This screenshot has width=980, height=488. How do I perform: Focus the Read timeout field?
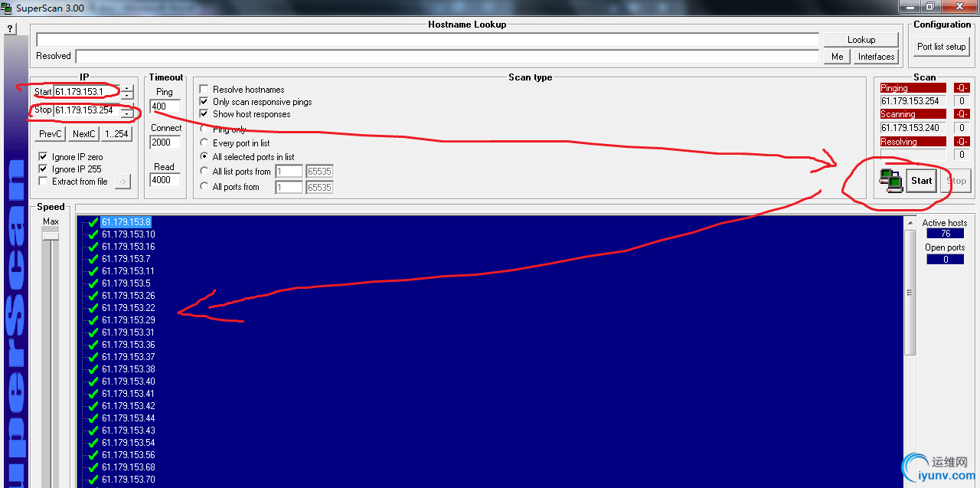click(x=165, y=180)
